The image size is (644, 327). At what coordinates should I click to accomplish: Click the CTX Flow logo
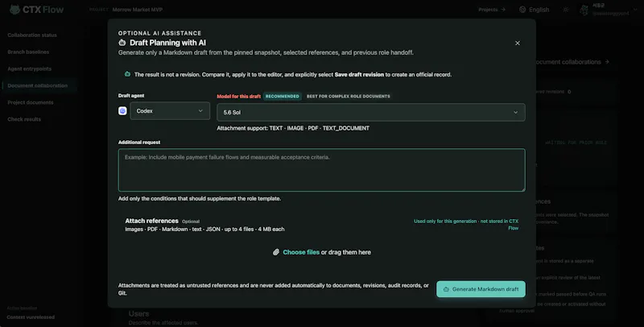(36, 10)
